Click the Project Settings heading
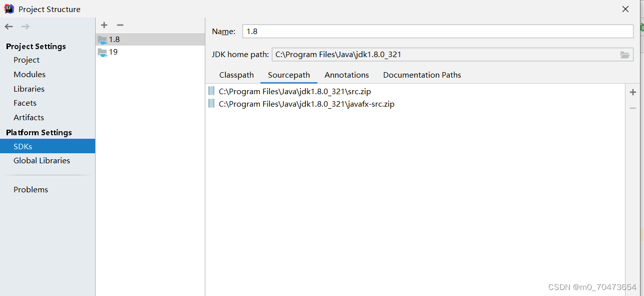 click(x=36, y=46)
